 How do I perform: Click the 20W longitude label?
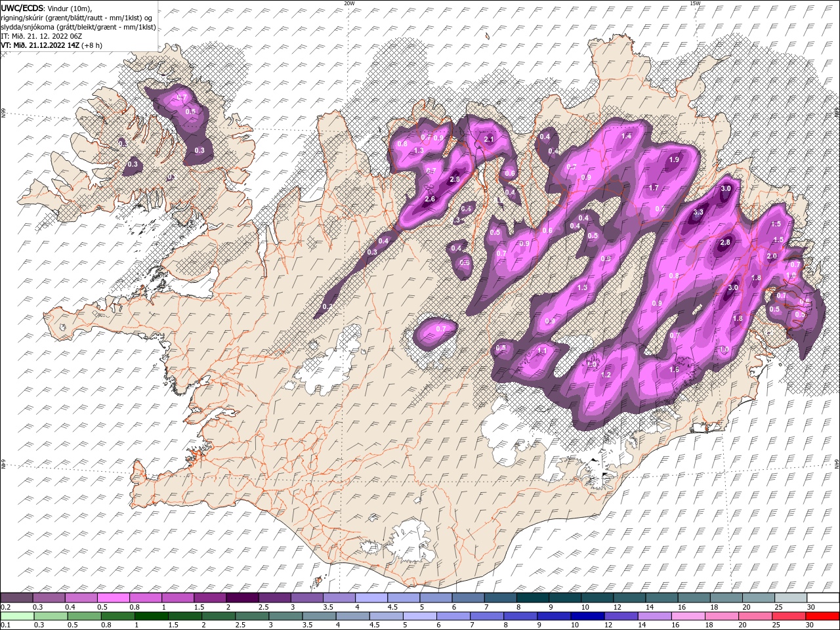point(349,3)
